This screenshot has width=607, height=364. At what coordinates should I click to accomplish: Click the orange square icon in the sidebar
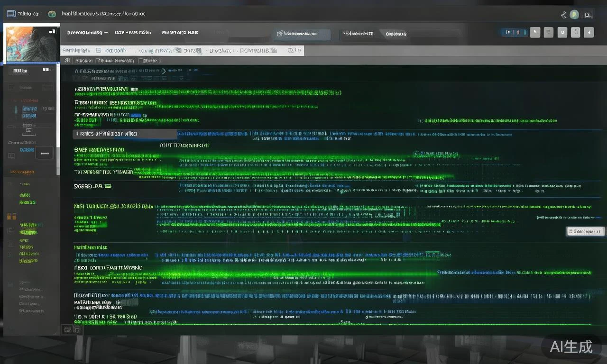(11, 216)
